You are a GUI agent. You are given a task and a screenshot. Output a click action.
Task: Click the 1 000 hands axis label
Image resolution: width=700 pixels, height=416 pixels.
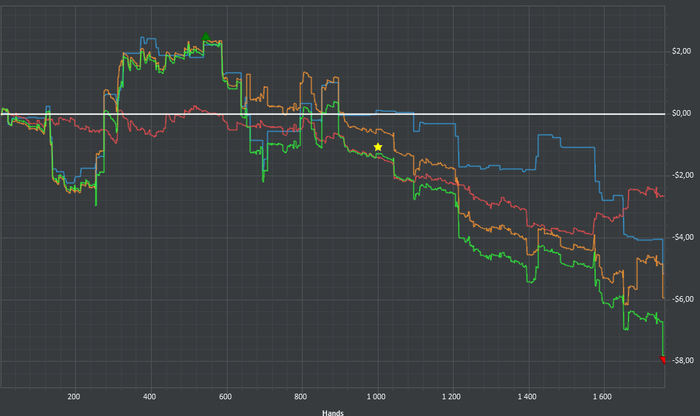pos(376,396)
